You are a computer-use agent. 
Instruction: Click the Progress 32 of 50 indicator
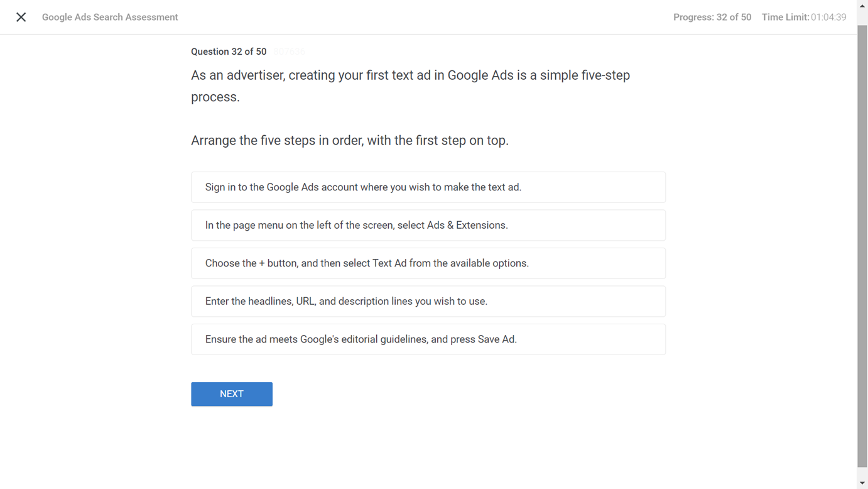tap(712, 17)
